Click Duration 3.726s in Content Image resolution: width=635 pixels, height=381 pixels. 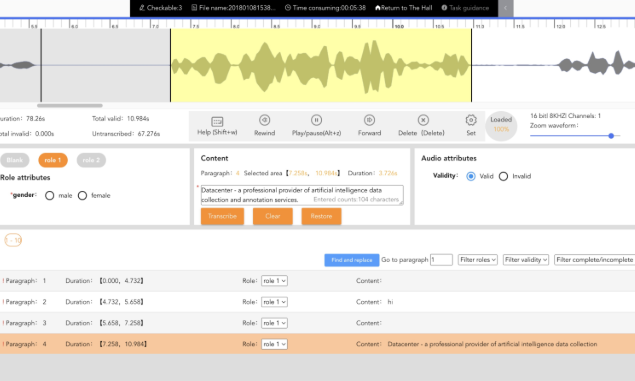coord(373,173)
